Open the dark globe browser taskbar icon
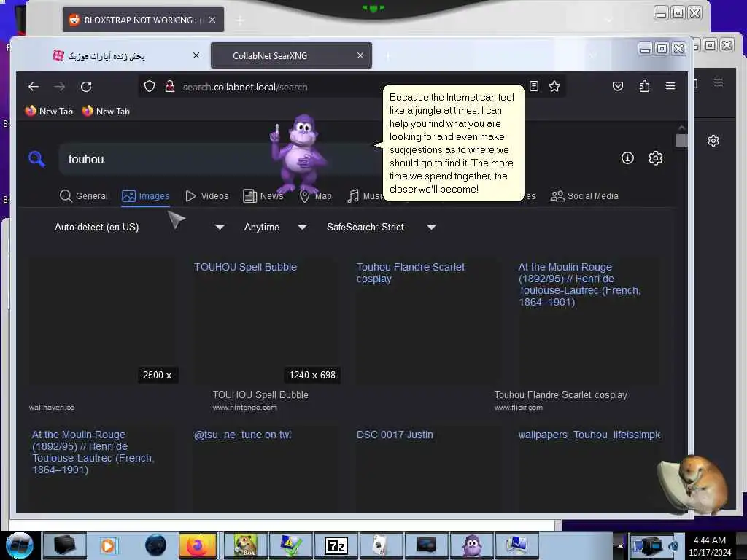Screen dimensions: 747x560 tap(156, 545)
